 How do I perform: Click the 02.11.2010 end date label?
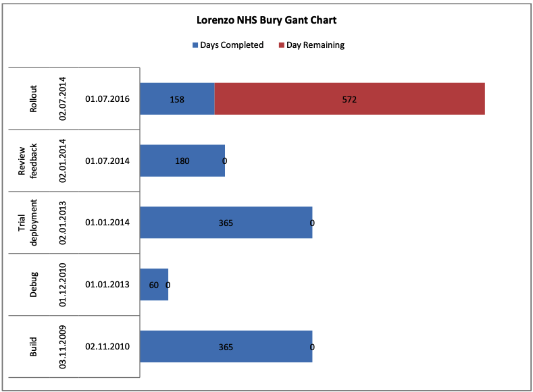[x=107, y=347]
